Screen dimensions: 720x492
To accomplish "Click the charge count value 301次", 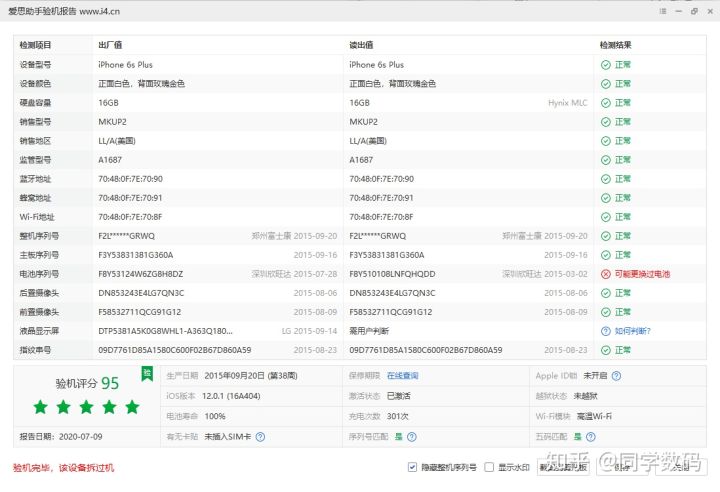I will click(x=398, y=416).
